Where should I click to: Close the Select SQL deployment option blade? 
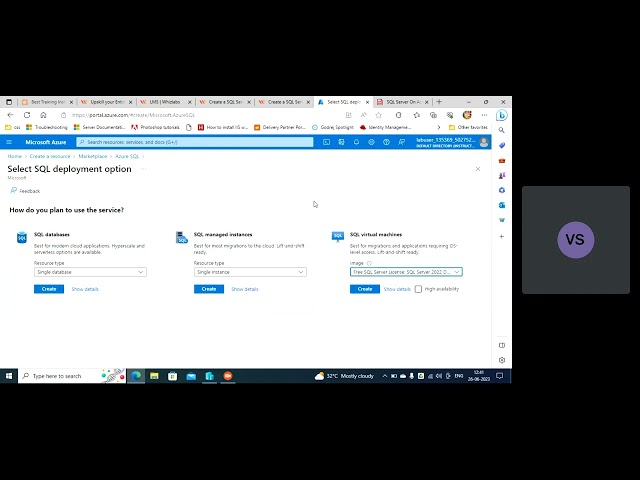(478, 169)
